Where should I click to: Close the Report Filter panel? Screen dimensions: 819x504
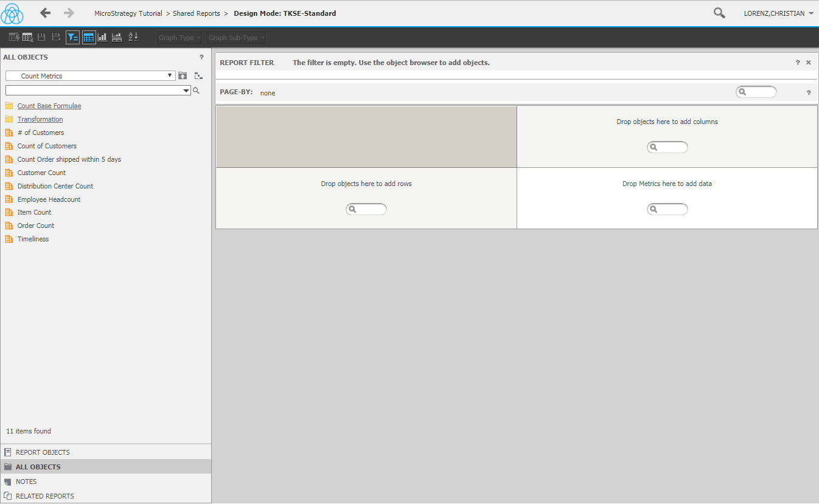[x=809, y=63]
